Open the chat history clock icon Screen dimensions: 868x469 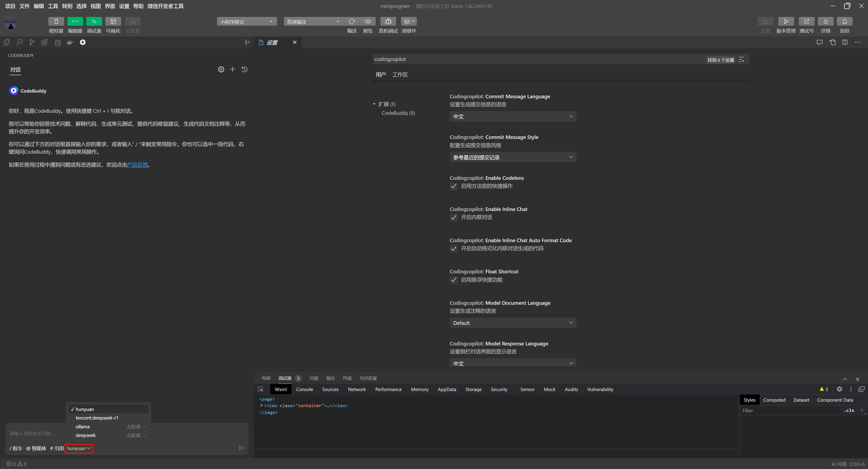tap(245, 69)
